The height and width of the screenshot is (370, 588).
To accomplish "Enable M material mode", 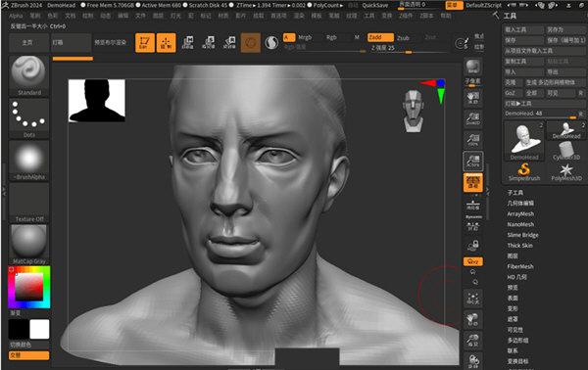I will click(357, 37).
